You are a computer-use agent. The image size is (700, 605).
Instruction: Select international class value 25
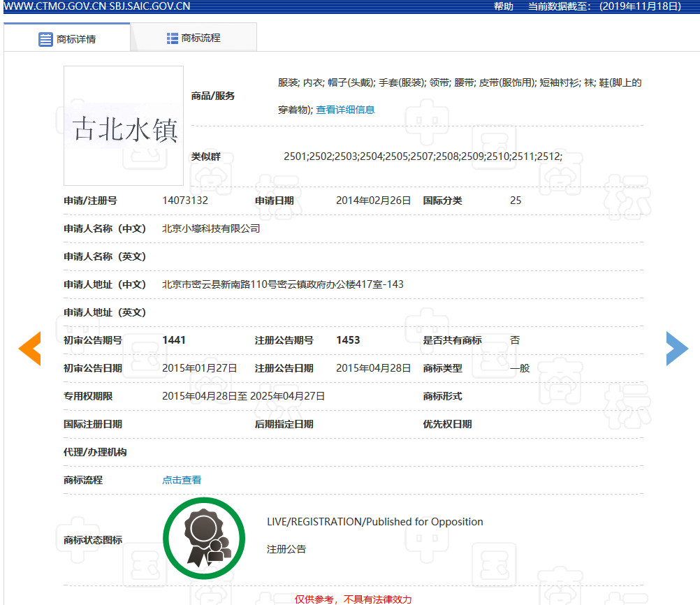[516, 201]
